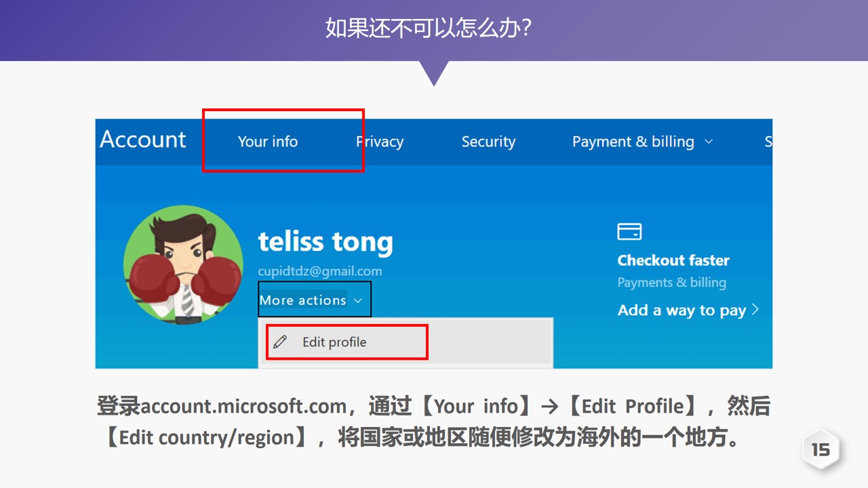Expand the More actions dropdown
Image resolution: width=868 pixels, height=488 pixels.
311,300
